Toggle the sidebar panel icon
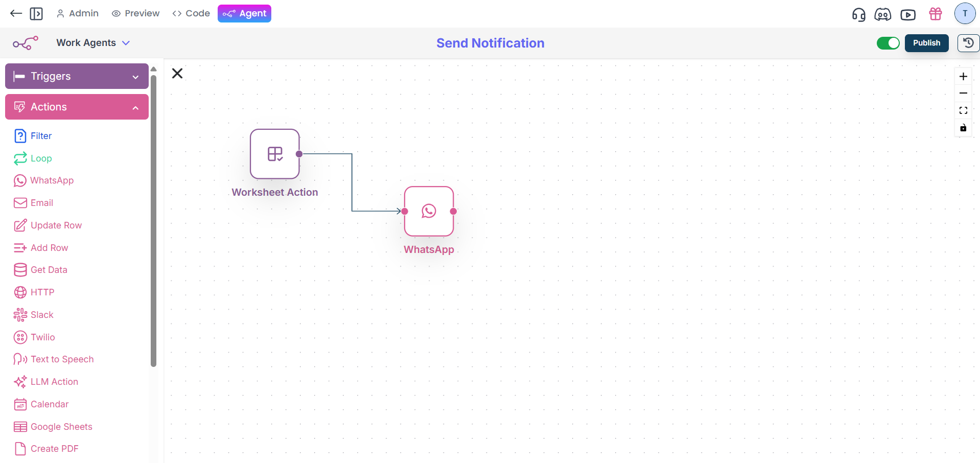This screenshot has width=980, height=463. (36, 13)
